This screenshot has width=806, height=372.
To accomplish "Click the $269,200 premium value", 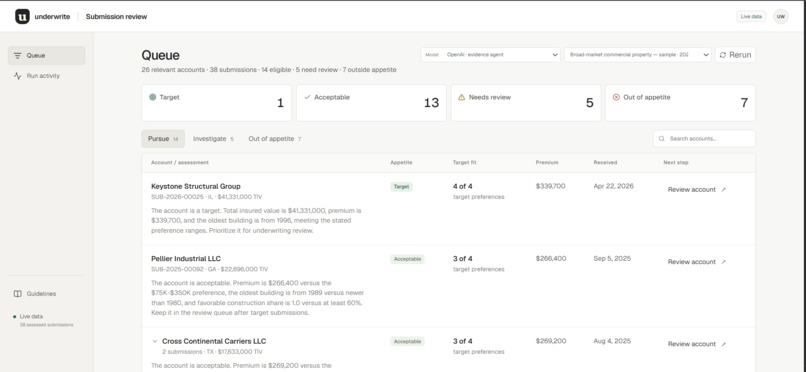I will coord(551,341).
